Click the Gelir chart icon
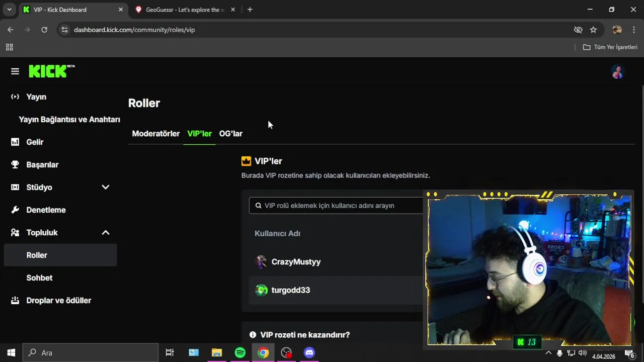Viewport: 644px width, 362px height. [15, 142]
